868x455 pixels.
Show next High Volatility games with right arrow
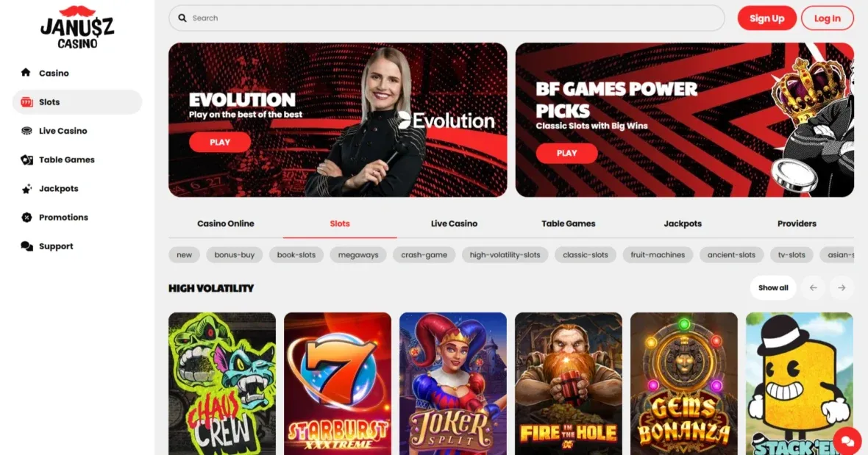coord(842,287)
